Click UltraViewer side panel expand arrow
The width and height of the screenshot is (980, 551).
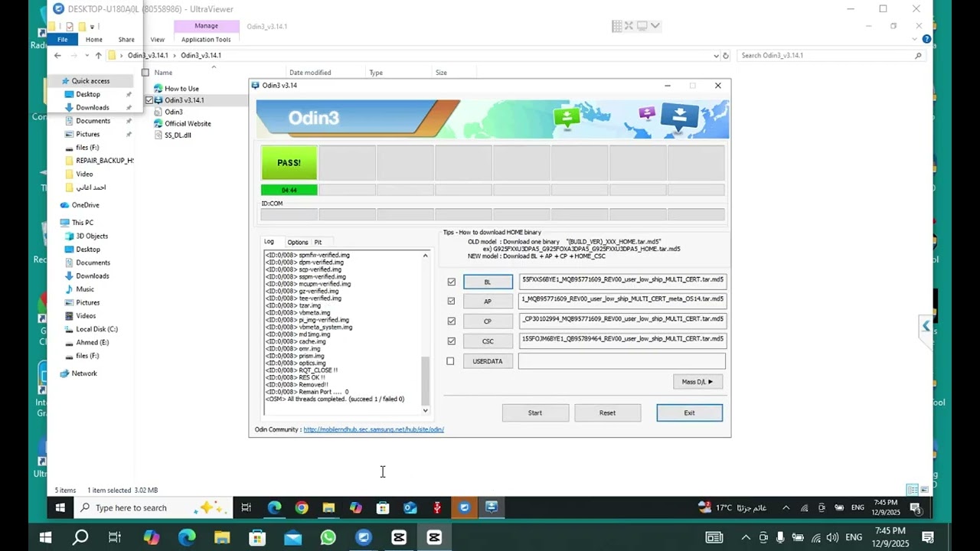click(x=926, y=326)
